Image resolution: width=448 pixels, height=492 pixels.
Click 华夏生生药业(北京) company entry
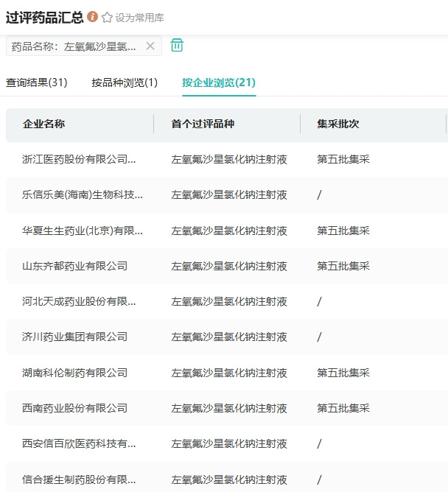(83, 231)
